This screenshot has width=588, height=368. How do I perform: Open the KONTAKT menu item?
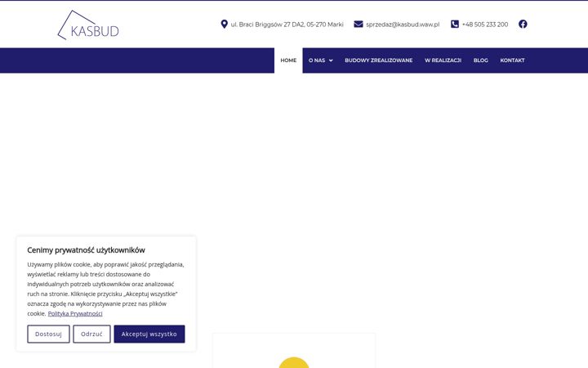(512, 61)
